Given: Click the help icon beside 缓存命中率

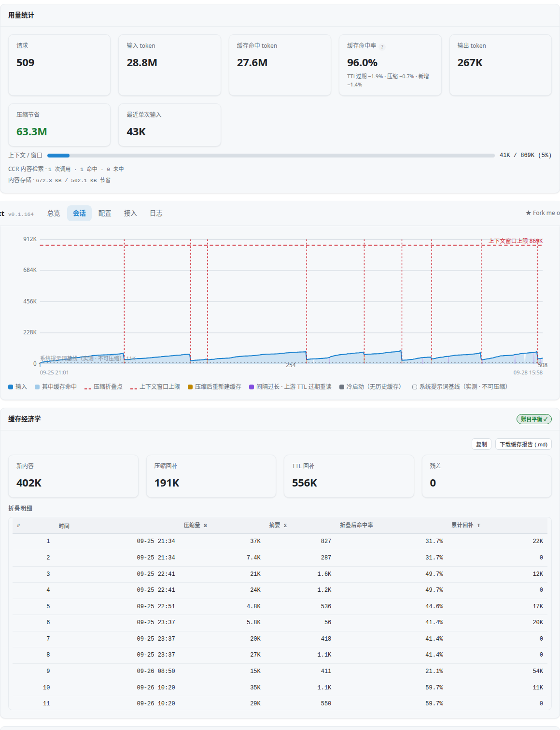Looking at the screenshot, I should 382,47.
